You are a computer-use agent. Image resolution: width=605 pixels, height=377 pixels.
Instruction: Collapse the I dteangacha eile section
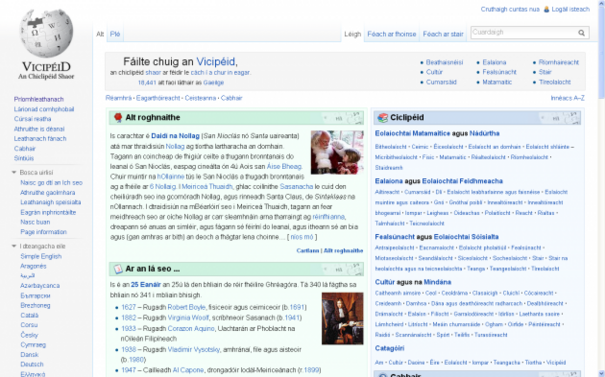tap(14, 246)
